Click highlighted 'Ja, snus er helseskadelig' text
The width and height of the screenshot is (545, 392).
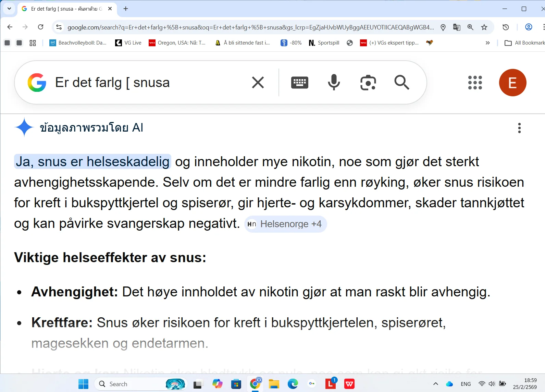(92, 161)
